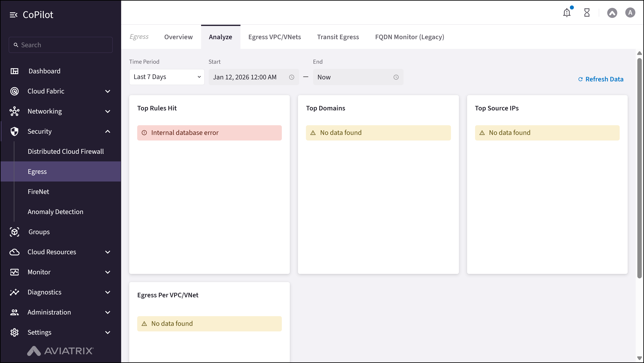Focus the sidebar Search field

[61, 45]
